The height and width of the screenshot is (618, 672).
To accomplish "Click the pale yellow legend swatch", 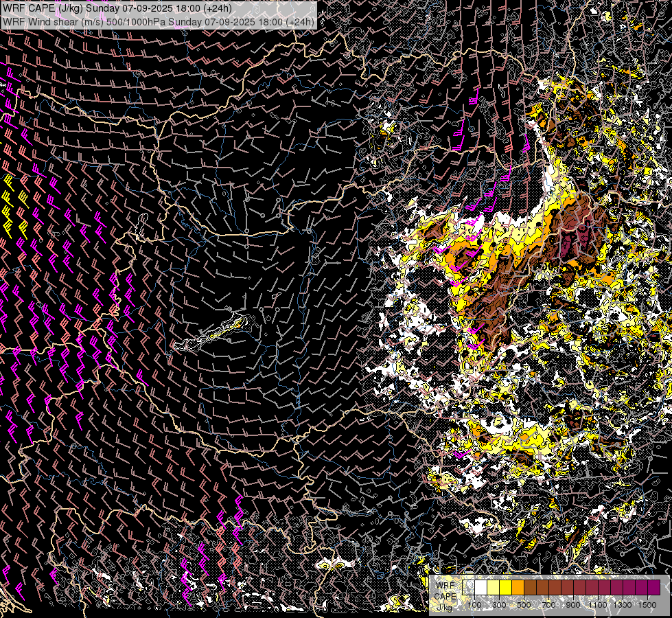I will [494, 587].
